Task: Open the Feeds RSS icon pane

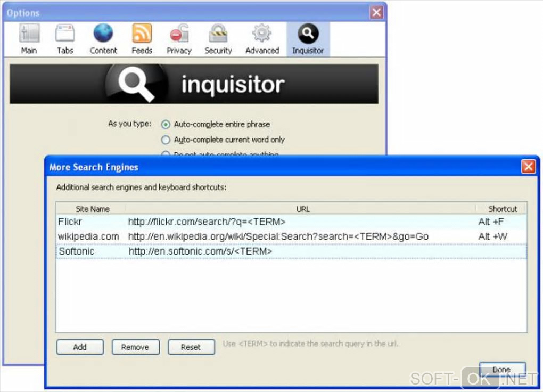Action: (142, 39)
